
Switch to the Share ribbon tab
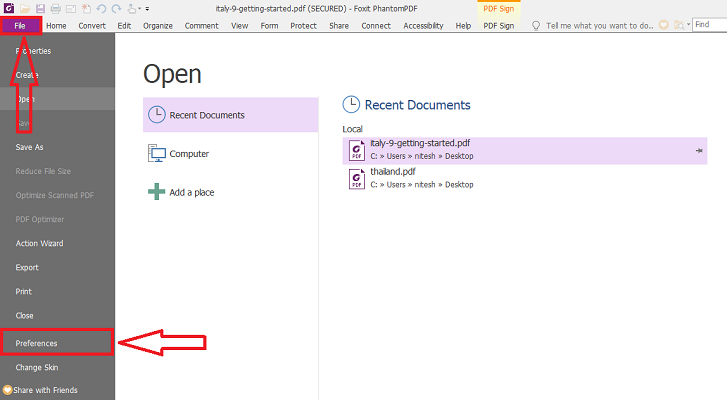[339, 26]
